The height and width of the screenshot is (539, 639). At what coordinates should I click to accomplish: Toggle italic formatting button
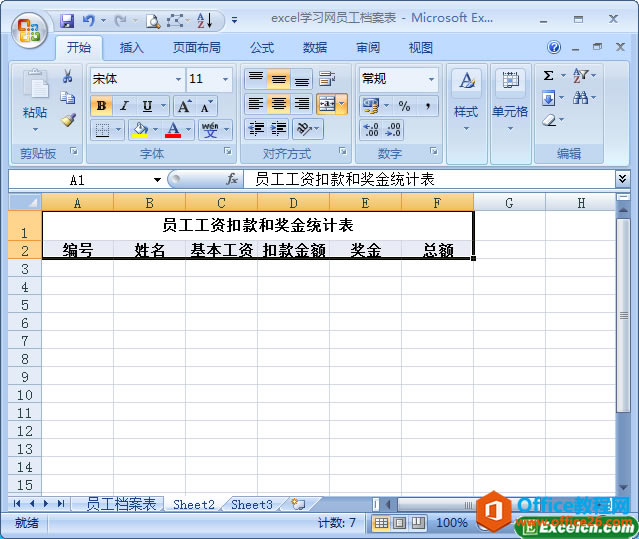tap(124, 106)
